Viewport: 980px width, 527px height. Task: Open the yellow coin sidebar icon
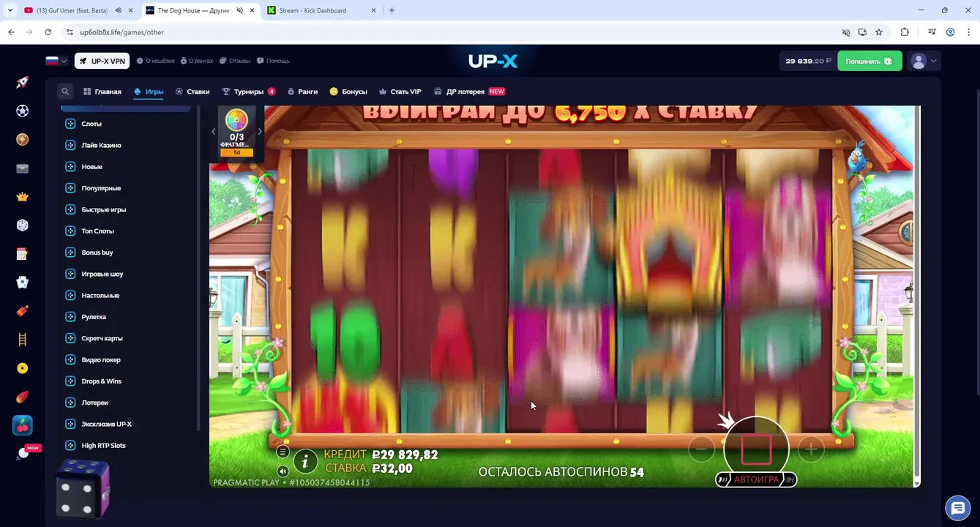coord(23,368)
